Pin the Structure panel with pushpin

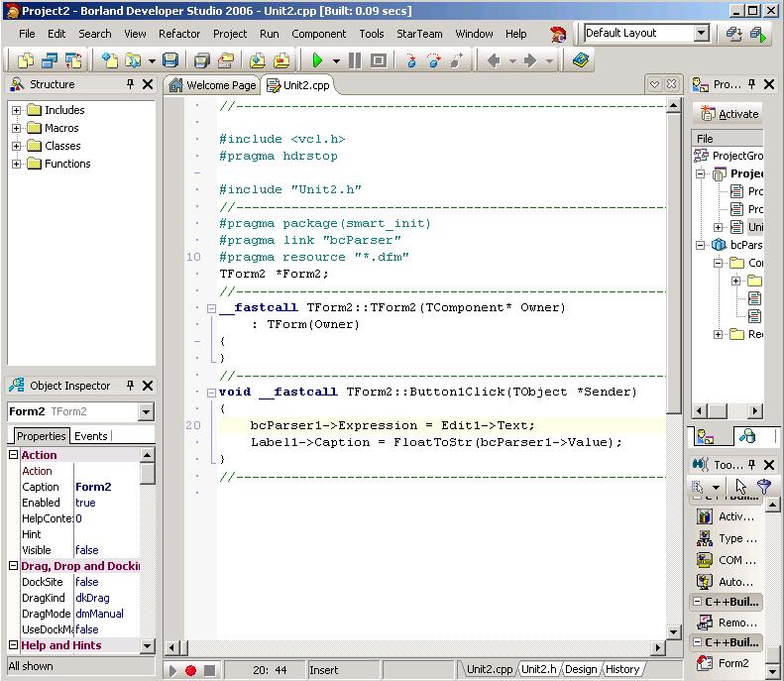pyautogui.click(x=130, y=85)
